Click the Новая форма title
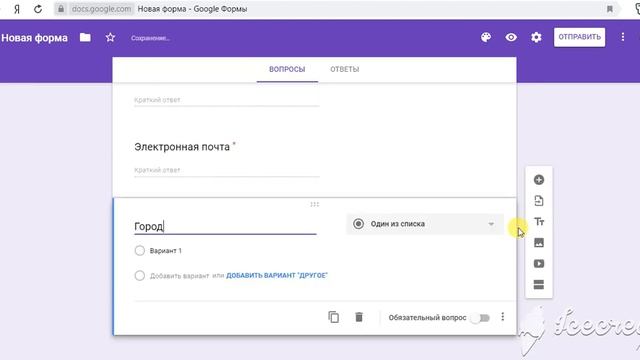 [34, 38]
